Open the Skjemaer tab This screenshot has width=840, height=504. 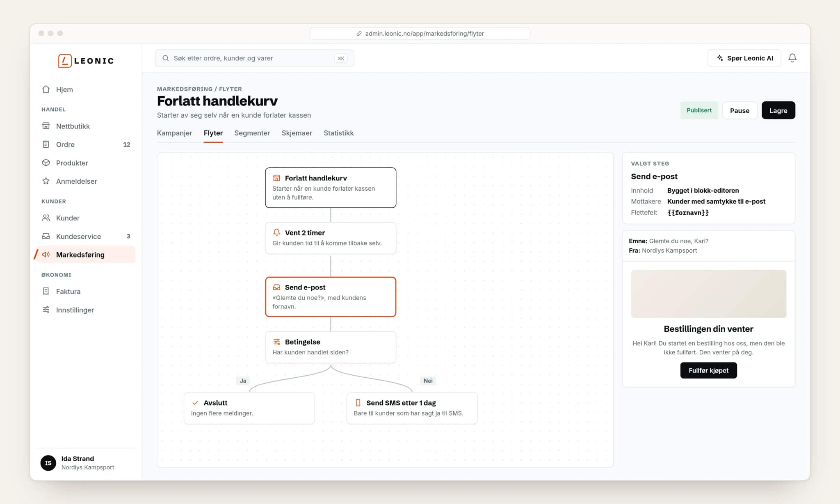click(297, 133)
